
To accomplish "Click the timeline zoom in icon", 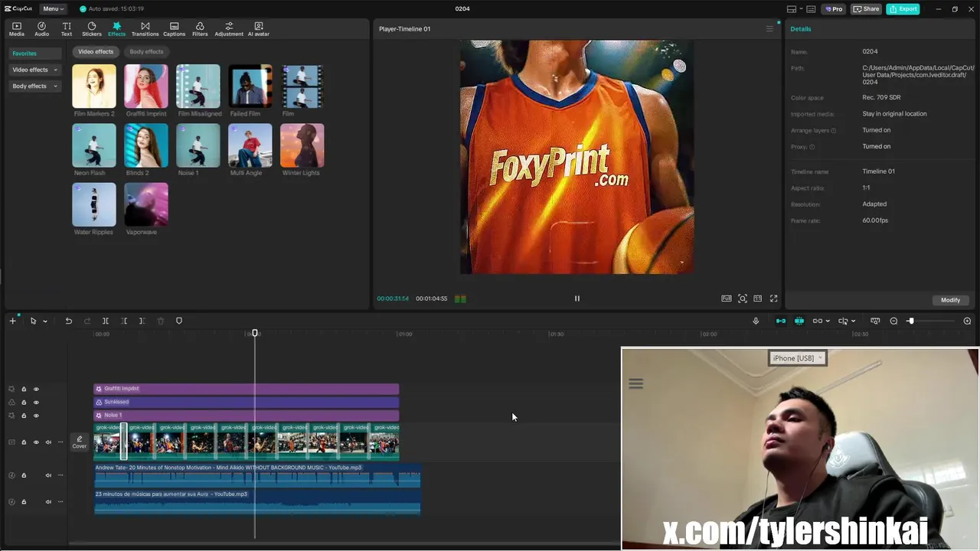I will point(967,321).
